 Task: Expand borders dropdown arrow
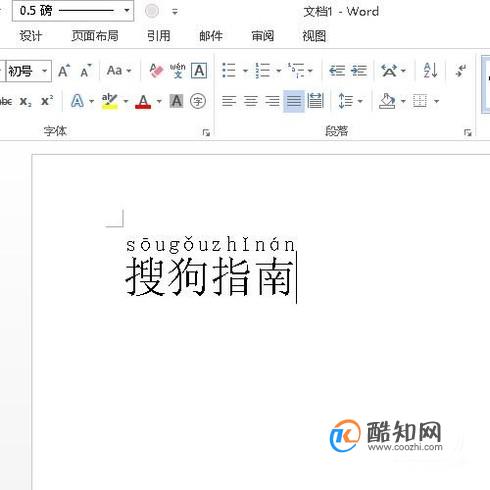pyautogui.click(x=436, y=101)
